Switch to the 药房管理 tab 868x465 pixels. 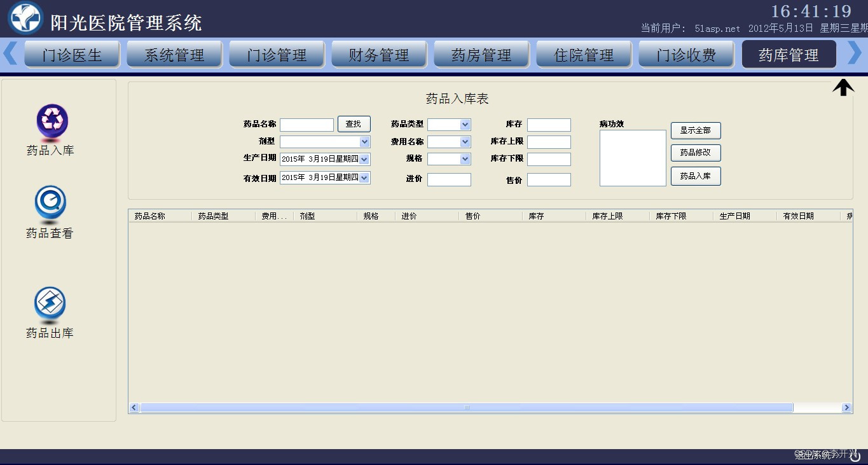click(481, 55)
